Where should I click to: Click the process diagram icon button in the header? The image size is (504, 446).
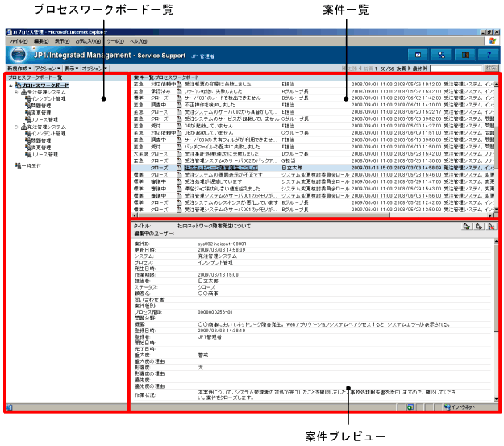441,55
